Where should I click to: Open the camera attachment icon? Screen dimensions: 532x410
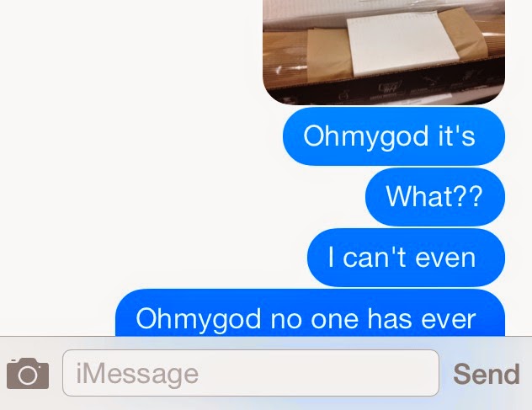pos(28,373)
